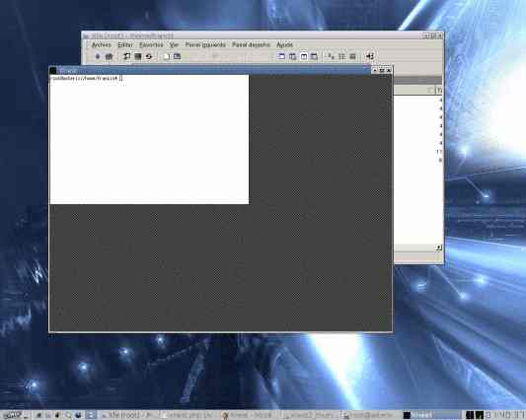Switch Xfe to tree and two panels layout
The height and width of the screenshot is (420, 526).
[x=314, y=56]
